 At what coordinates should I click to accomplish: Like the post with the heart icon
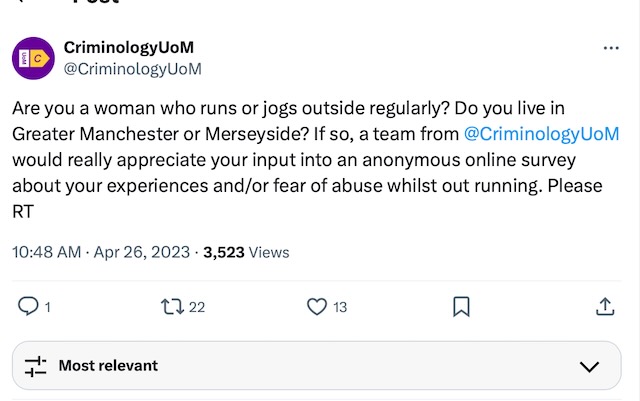[x=317, y=307]
